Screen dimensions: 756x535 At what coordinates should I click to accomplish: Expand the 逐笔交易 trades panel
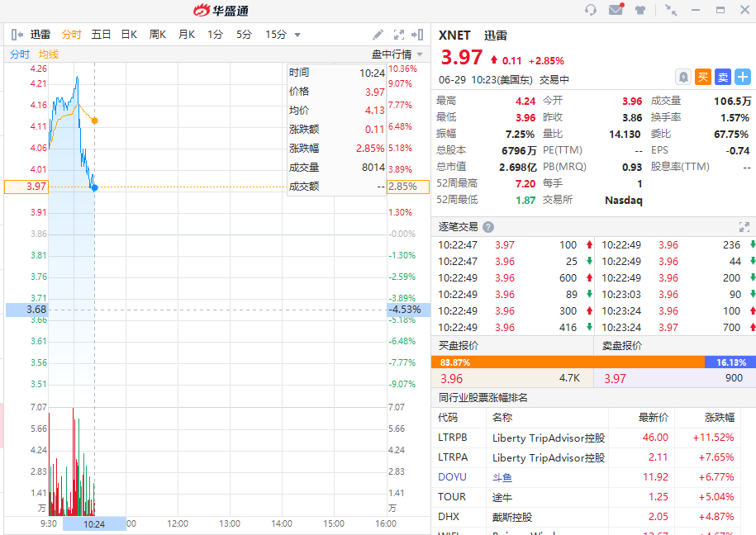(744, 227)
